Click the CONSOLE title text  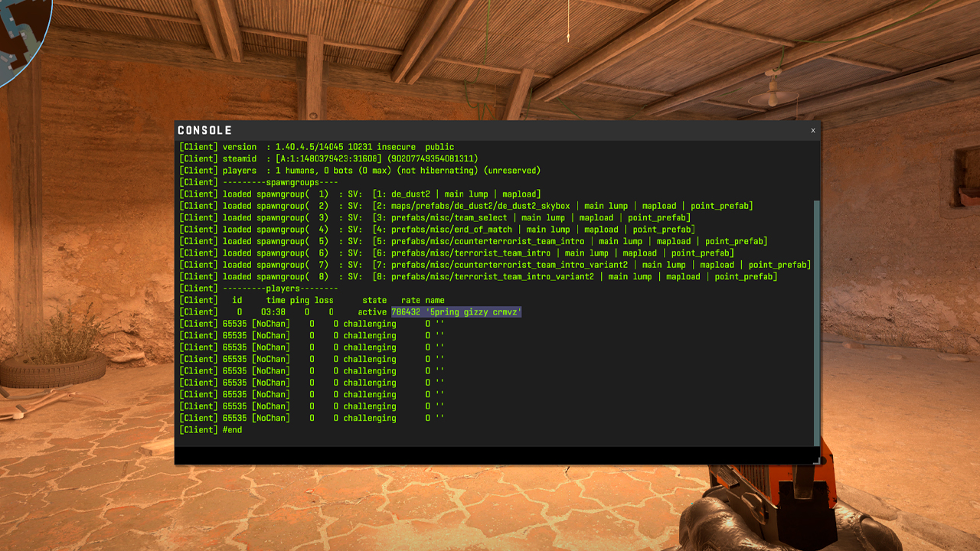(x=204, y=131)
